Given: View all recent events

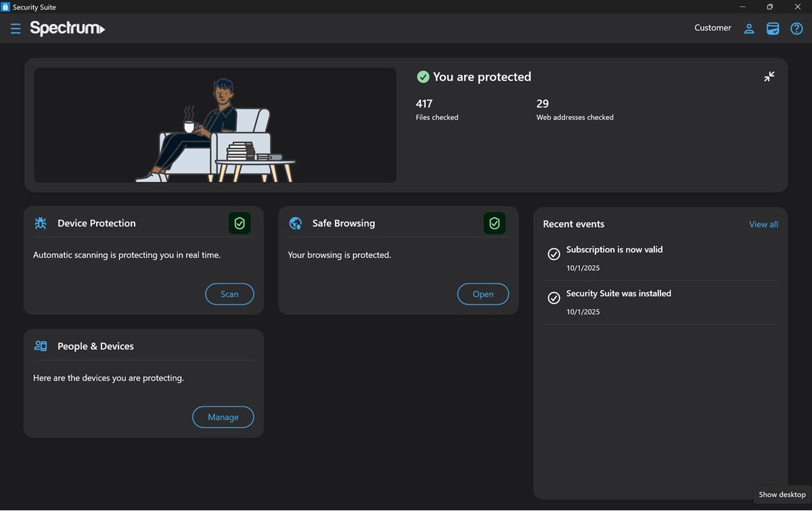Looking at the screenshot, I should pyautogui.click(x=763, y=224).
